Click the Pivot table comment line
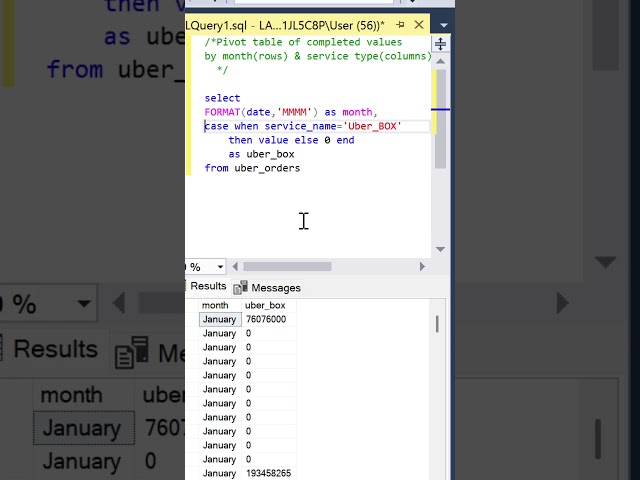The height and width of the screenshot is (480, 640). click(303, 42)
